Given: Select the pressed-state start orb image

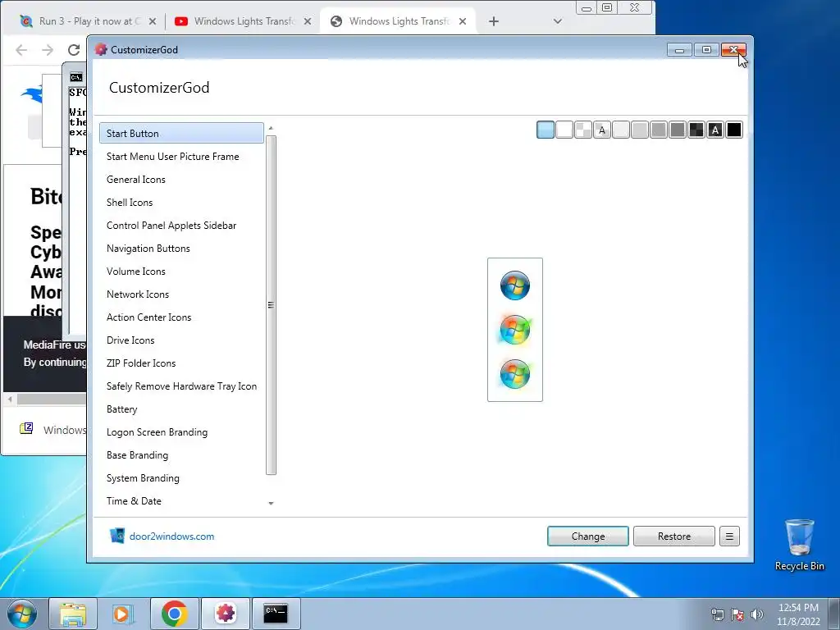Looking at the screenshot, I should [515, 374].
